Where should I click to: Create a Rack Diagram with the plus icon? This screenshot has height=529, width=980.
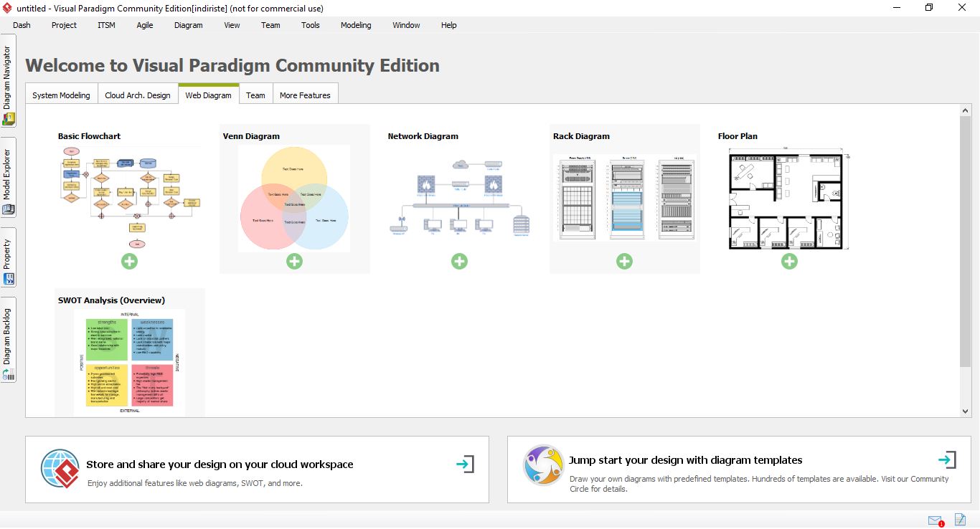[624, 262]
